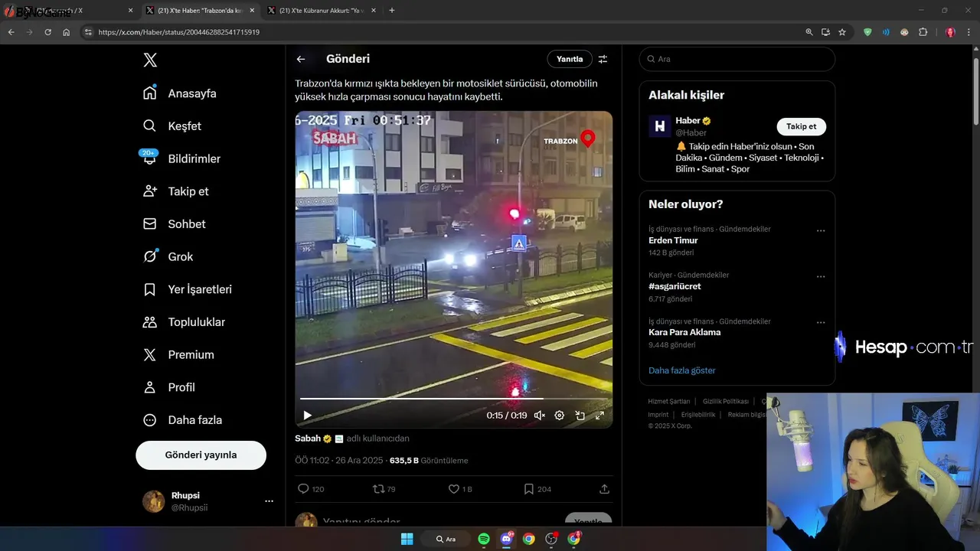This screenshot has width=980, height=551.
Task: Seek on the video progress bar
Action: (x=453, y=399)
